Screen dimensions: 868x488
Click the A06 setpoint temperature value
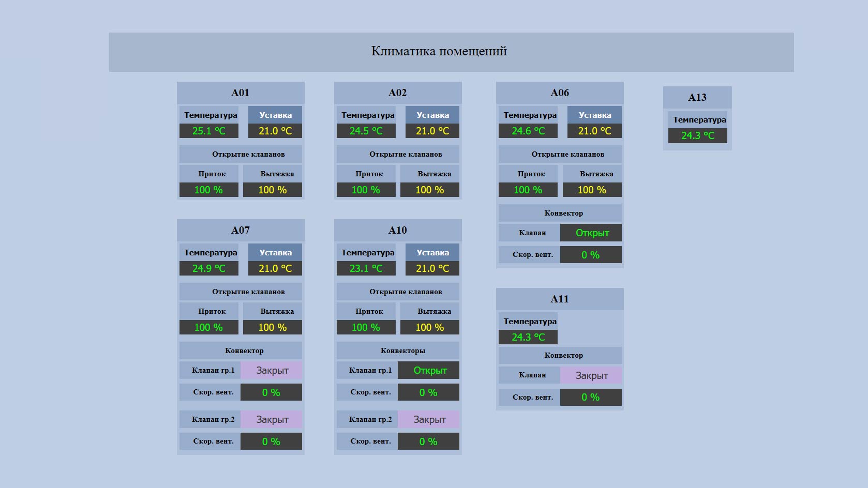tap(594, 131)
